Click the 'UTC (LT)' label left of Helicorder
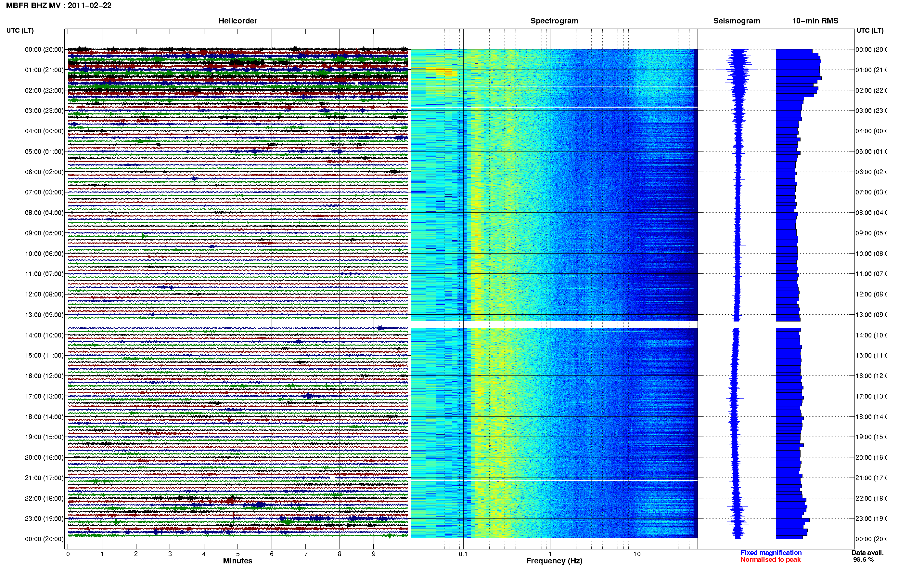The height and width of the screenshot is (578, 924). (x=20, y=30)
